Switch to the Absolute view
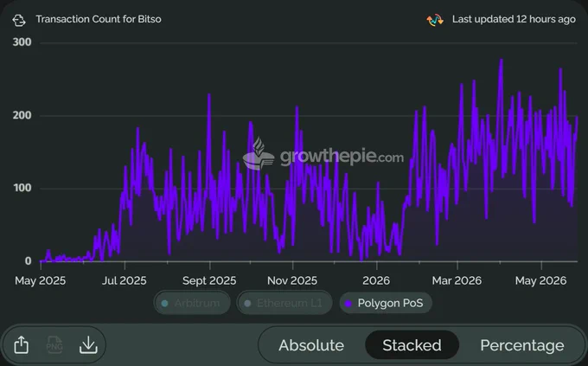This screenshot has height=366, width=588. (311, 345)
